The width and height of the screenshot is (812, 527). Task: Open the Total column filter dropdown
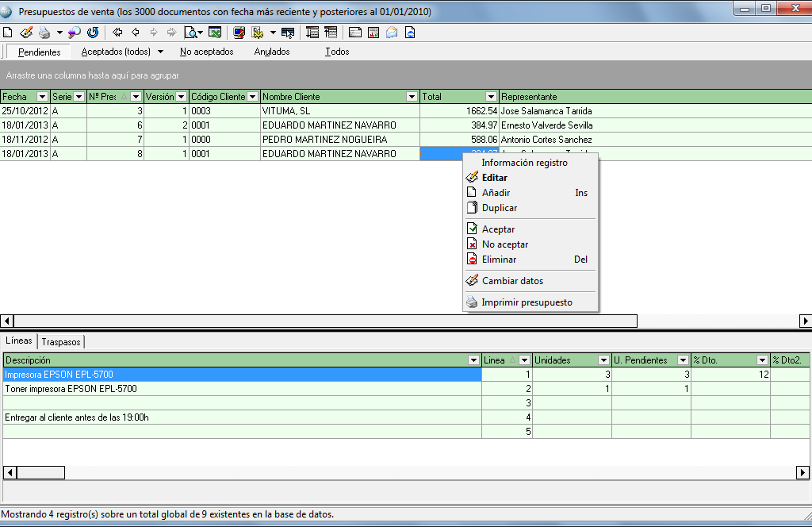point(491,97)
